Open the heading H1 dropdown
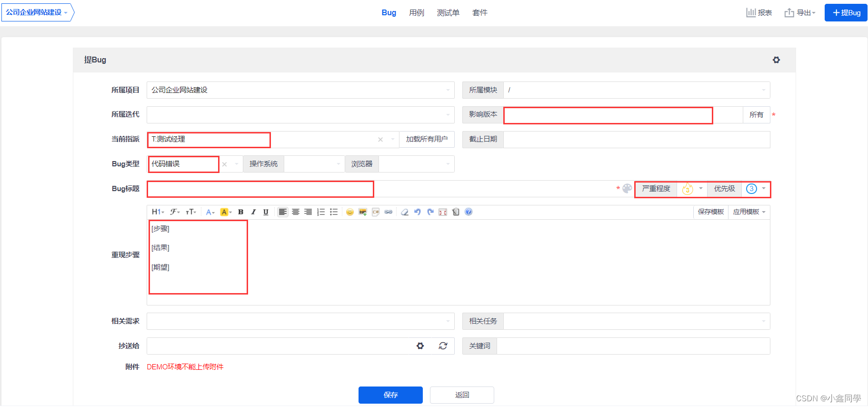 [x=158, y=212]
